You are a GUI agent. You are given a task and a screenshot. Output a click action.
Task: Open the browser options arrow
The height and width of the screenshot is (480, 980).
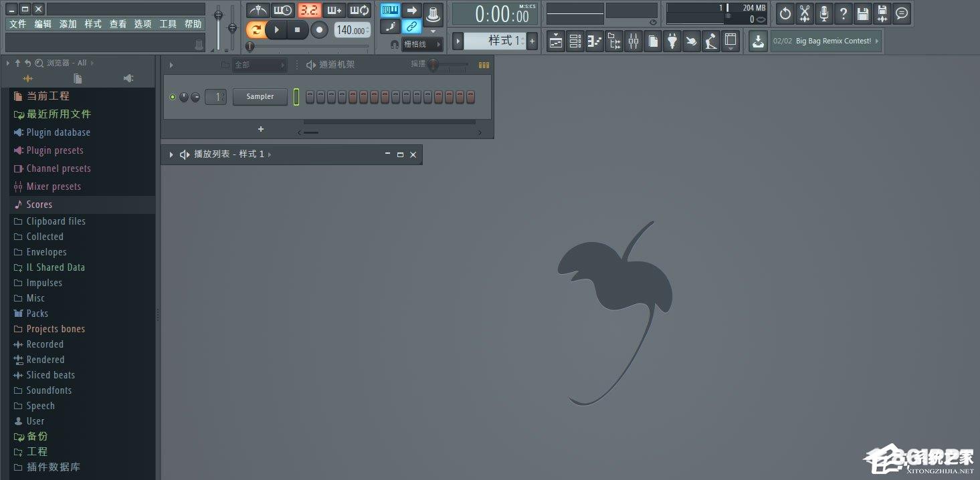click(9, 63)
